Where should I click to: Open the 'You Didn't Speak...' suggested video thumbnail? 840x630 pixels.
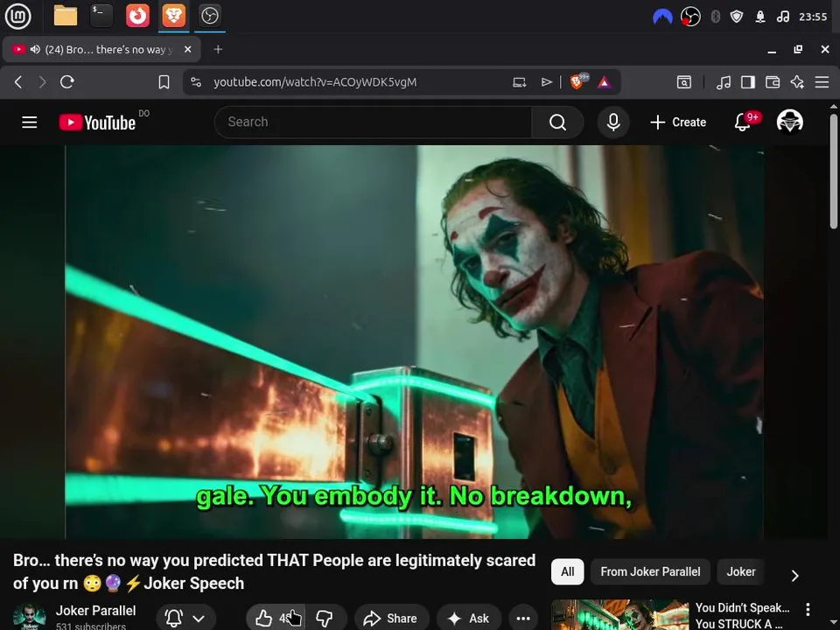(x=619, y=614)
